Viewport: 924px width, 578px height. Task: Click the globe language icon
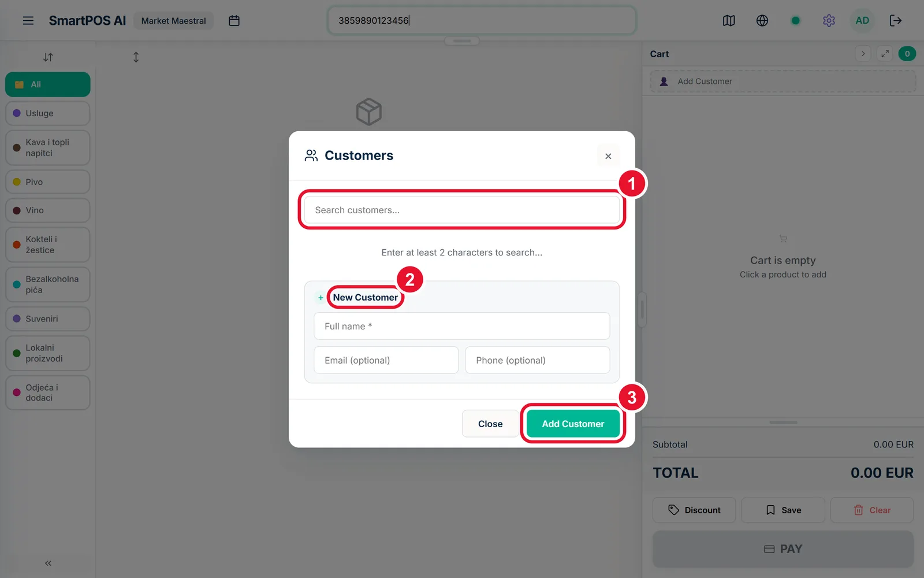click(x=762, y=21)
